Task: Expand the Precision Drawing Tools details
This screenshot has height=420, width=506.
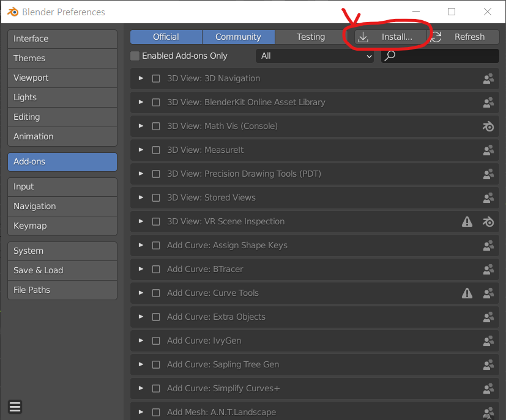Action: pos(141,174)
